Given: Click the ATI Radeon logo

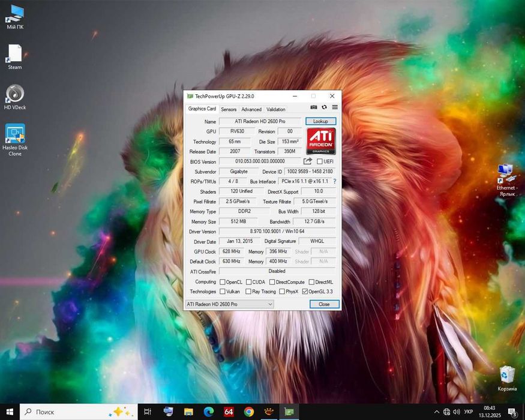Looking at the screenshot, I should pyautogui.click(x=321, y=141).
